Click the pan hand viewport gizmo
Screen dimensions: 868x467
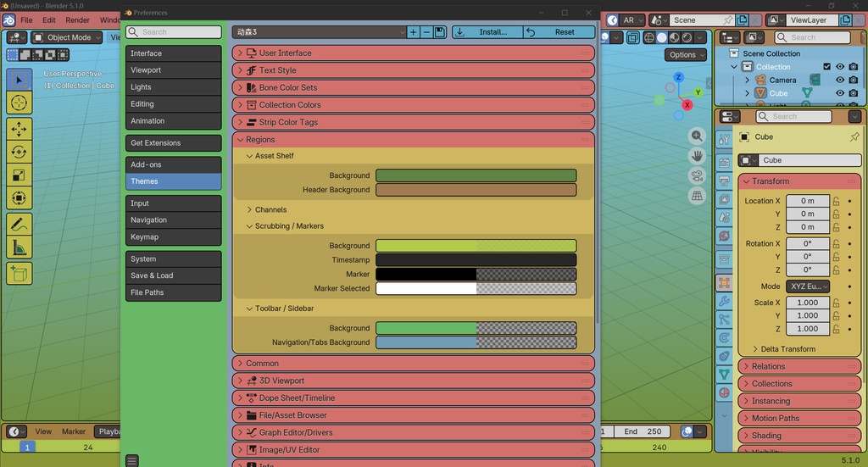pyautogui.click(x=697, y=156)
